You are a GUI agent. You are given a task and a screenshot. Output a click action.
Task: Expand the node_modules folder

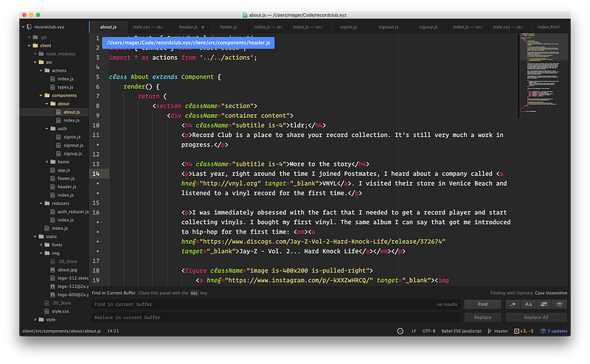(x=61, y=54)
